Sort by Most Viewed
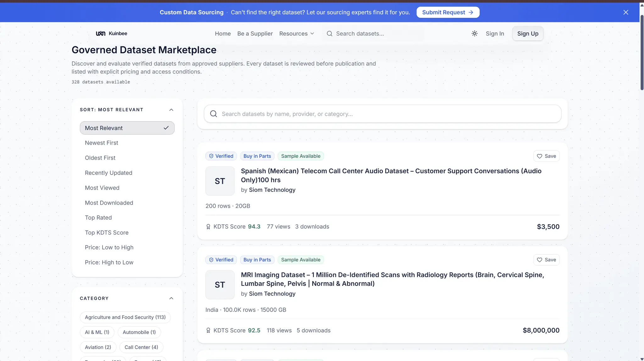644x361 pixels. click(127, 188)
